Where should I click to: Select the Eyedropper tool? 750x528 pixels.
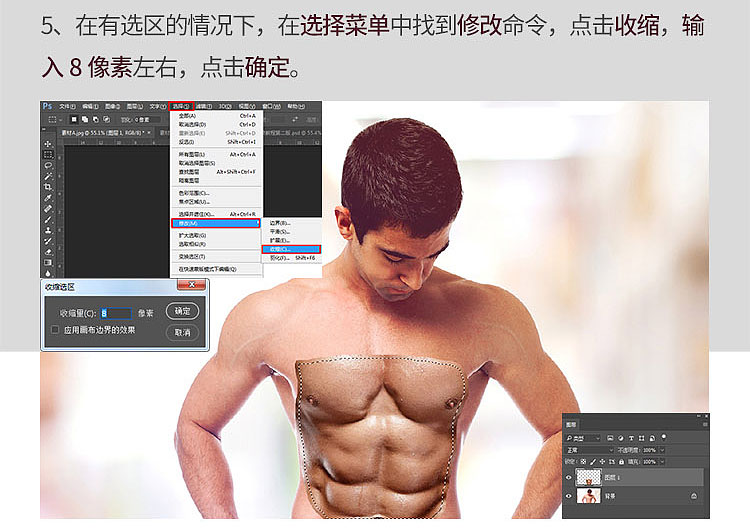click(x=48, y=198)
